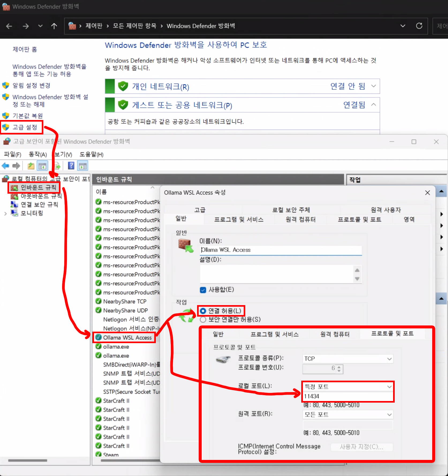The height and width of the screenshot is (476, 448).
Task: Switch to the 로컬 보안 주체 tab
Action: pos(291,210)
